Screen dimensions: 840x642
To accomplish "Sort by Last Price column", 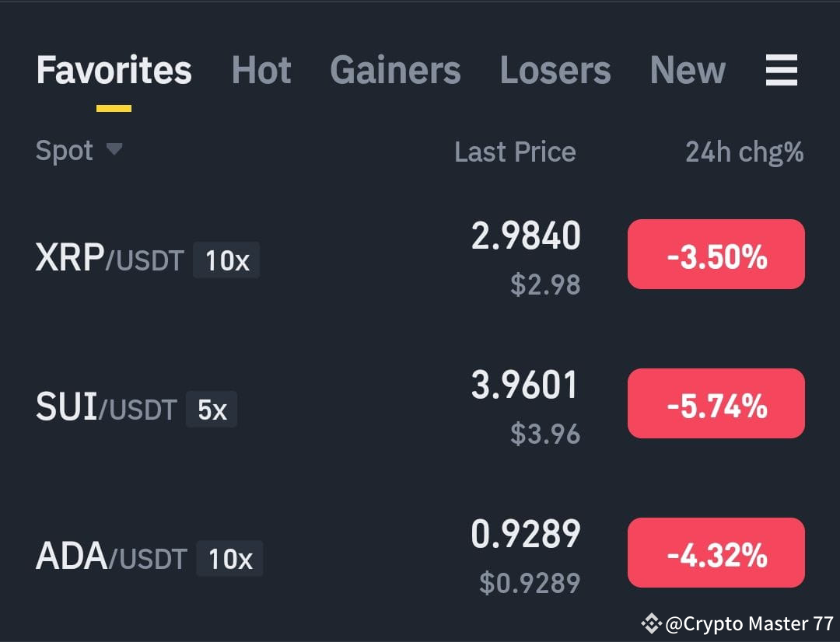I will [515, 152].
